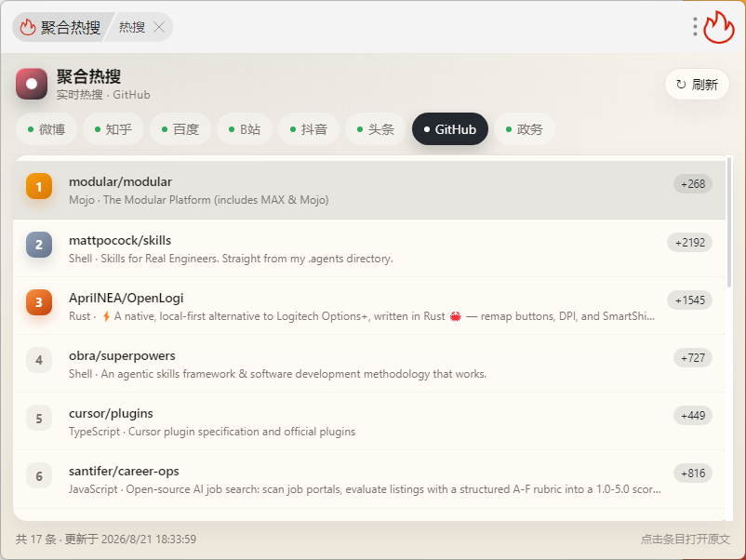
Task: Click the agentic skills framework description
Action: pyautogui.click(x=277, y=374)
